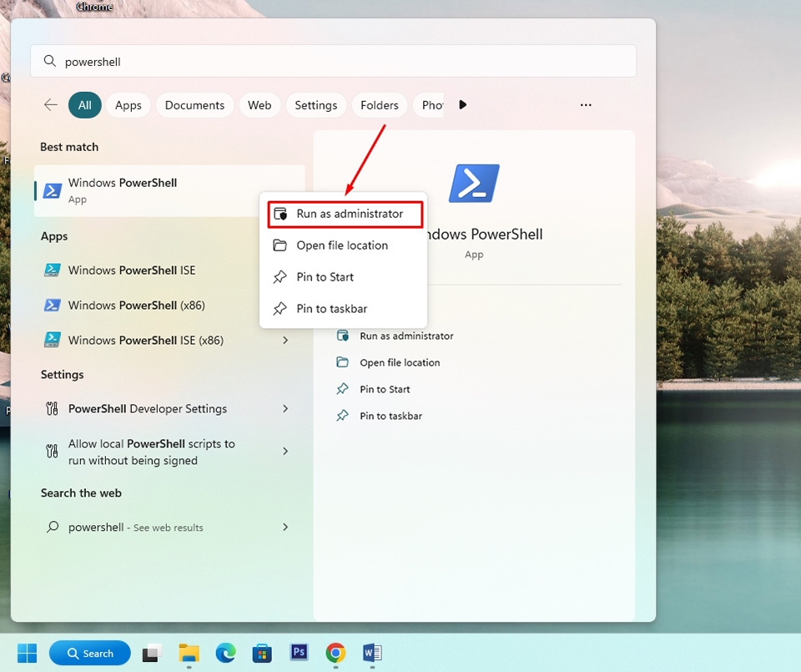This screenshot has width=801, height=672.
Task: Expand Allow local PowerShell scripts chevron
Action: [285, 452]
